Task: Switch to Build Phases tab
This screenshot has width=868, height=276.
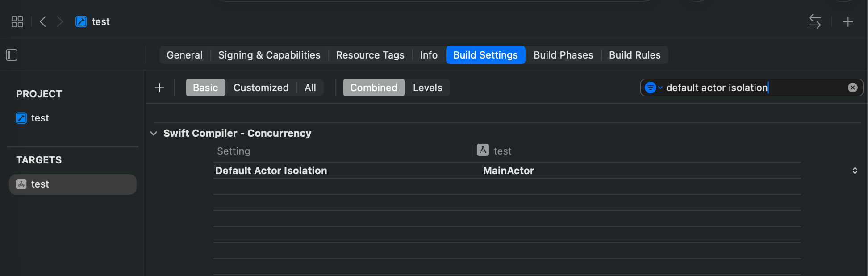Action: (x=563, y=55)
